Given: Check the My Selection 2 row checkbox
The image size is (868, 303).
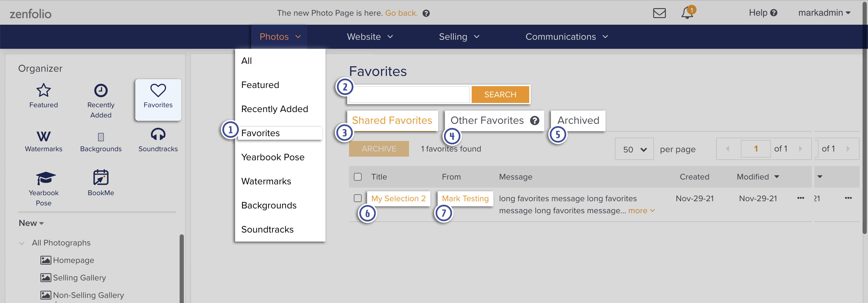Looking at the screenshot, I should 357,198.
